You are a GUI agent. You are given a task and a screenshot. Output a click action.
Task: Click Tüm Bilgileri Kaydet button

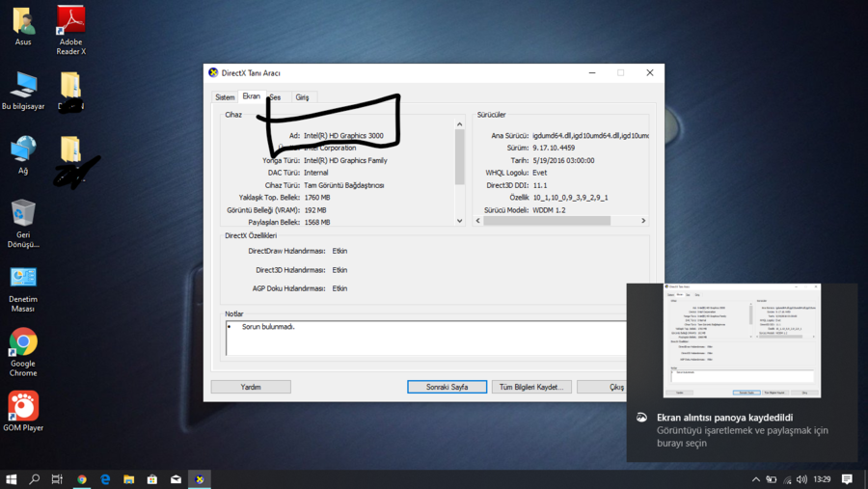tap(529, 387)
